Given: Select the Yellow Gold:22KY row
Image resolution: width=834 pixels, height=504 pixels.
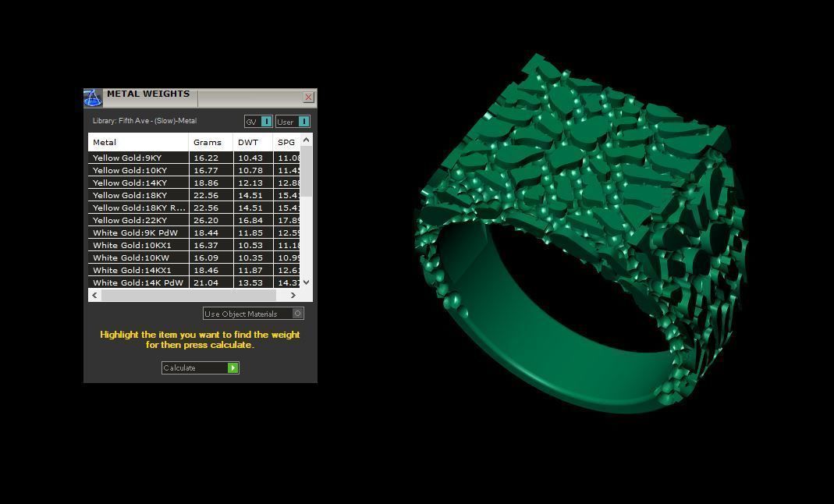Looking at the screenshot, I should click(x=194, y=220).
